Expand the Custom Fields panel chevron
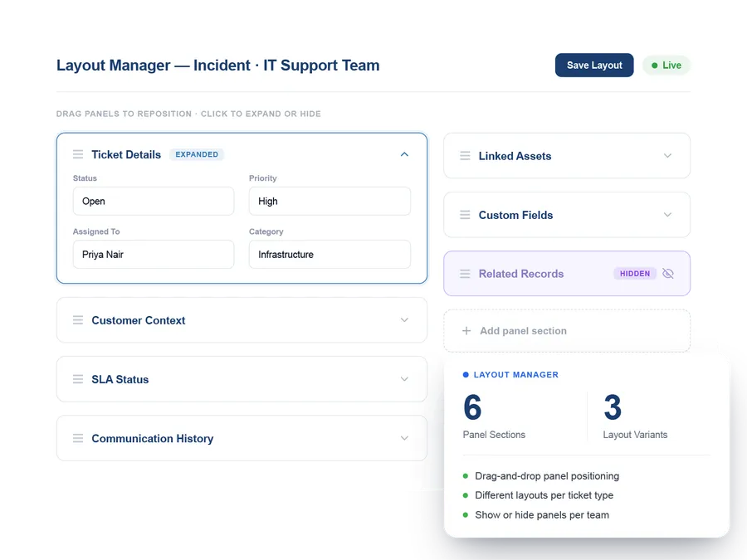The image size is (747, 560). 667,215
